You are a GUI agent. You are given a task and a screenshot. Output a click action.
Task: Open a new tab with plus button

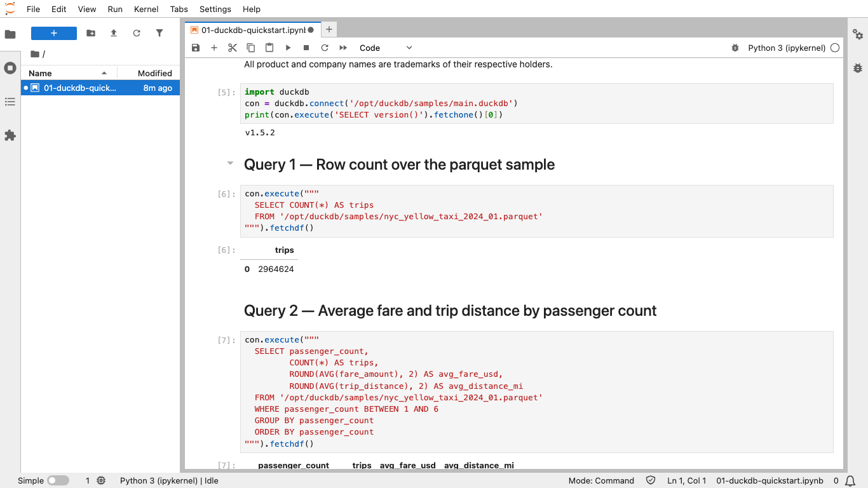[329, 29]
